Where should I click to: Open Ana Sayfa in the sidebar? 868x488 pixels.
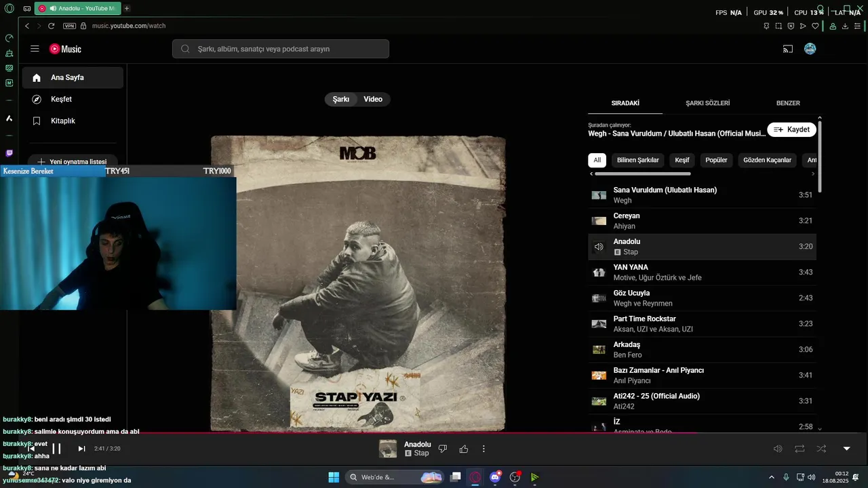73,77
